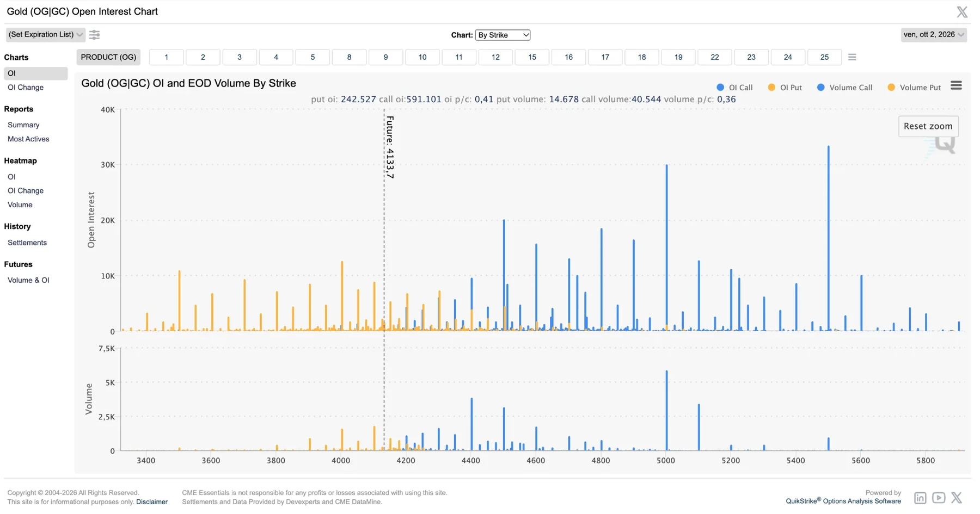The image size is (980, 514).
Task: Switch to expiration tab 5
Action: pos(313,57)
